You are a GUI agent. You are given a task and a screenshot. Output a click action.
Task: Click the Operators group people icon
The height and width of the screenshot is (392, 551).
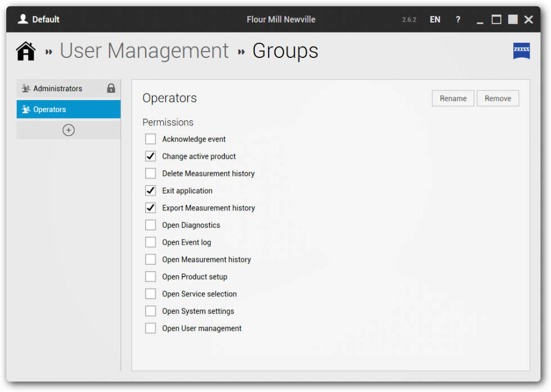pyautogui.click(x=26, y=109)
